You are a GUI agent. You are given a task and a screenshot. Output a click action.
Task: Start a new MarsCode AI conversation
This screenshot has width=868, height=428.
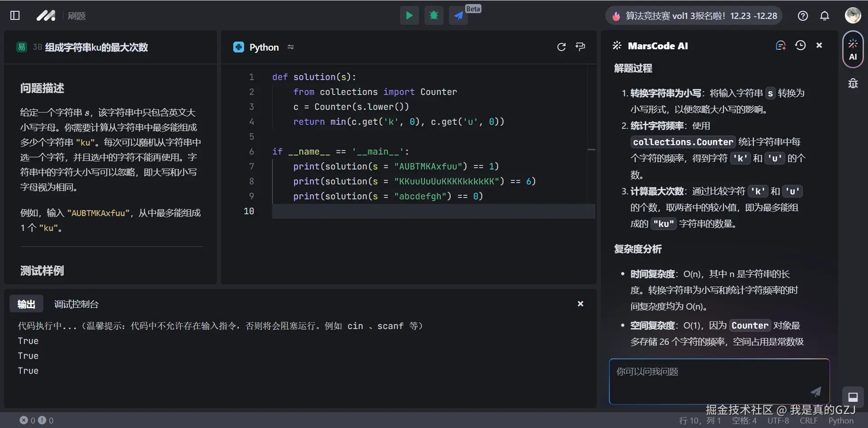point(780,45)
